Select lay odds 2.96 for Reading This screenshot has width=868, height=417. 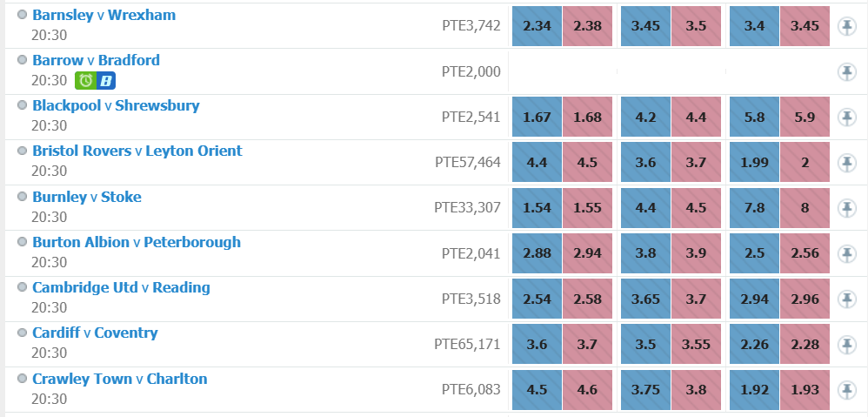point(805,299)
